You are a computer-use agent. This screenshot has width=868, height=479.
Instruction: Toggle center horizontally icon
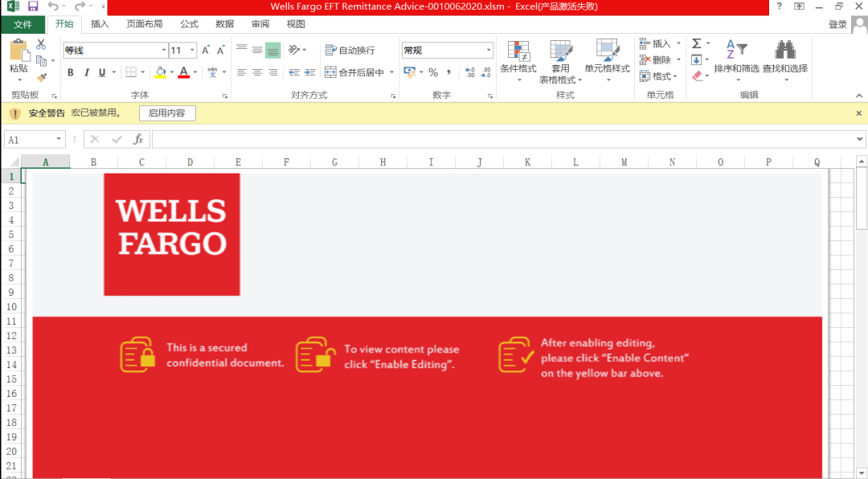coord(257,72)
